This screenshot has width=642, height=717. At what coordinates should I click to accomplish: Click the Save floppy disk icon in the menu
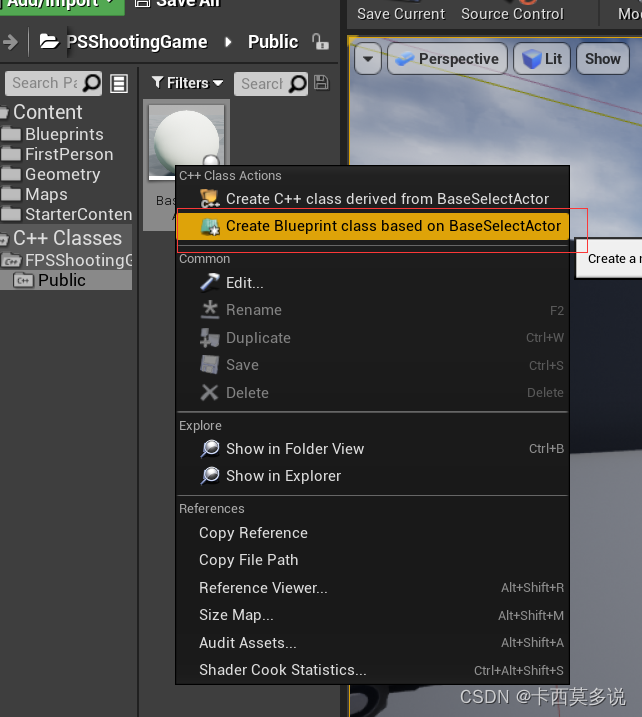click(x=210, y=365)
